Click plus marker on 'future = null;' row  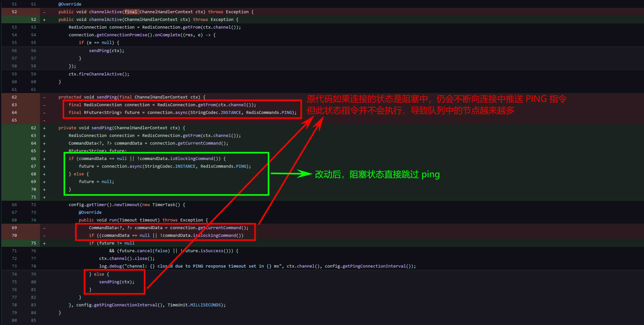[44, 182]
